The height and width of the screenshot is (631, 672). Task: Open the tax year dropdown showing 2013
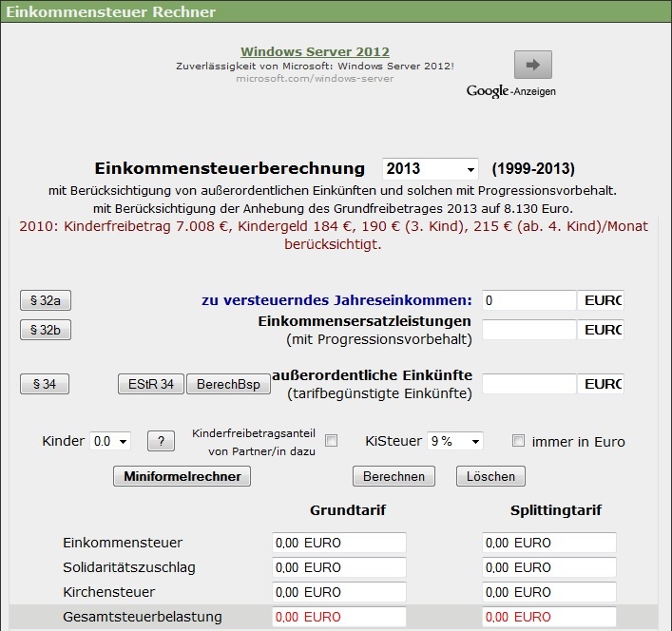431,169
